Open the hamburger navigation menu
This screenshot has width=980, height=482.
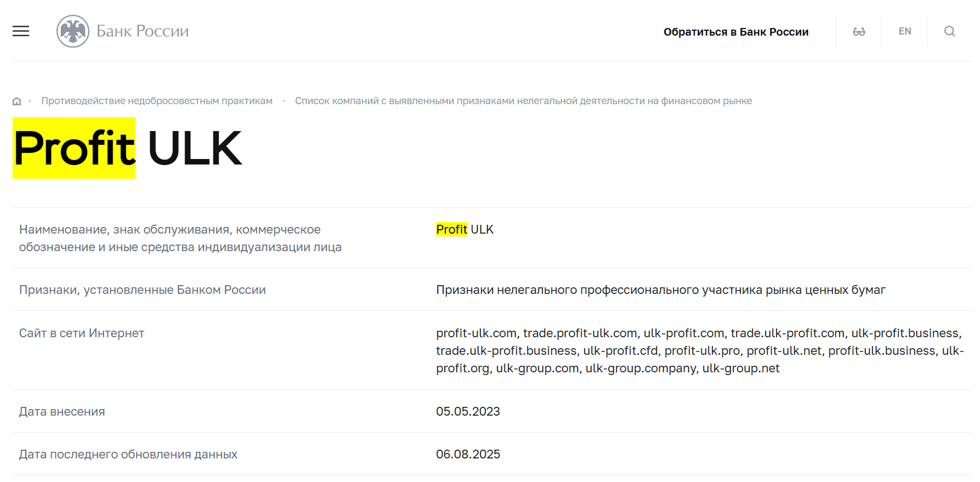(x=20, y=31)
